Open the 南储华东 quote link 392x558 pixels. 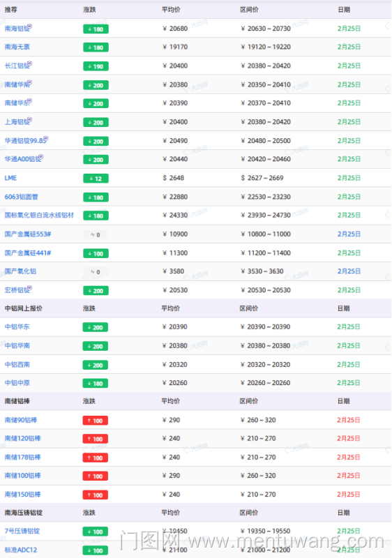click(x=17, y=103)
